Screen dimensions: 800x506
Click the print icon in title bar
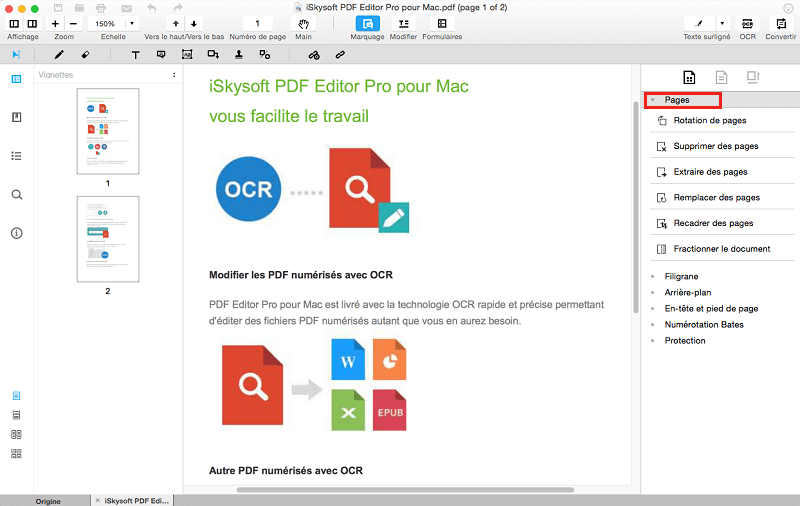pos(101,8)
